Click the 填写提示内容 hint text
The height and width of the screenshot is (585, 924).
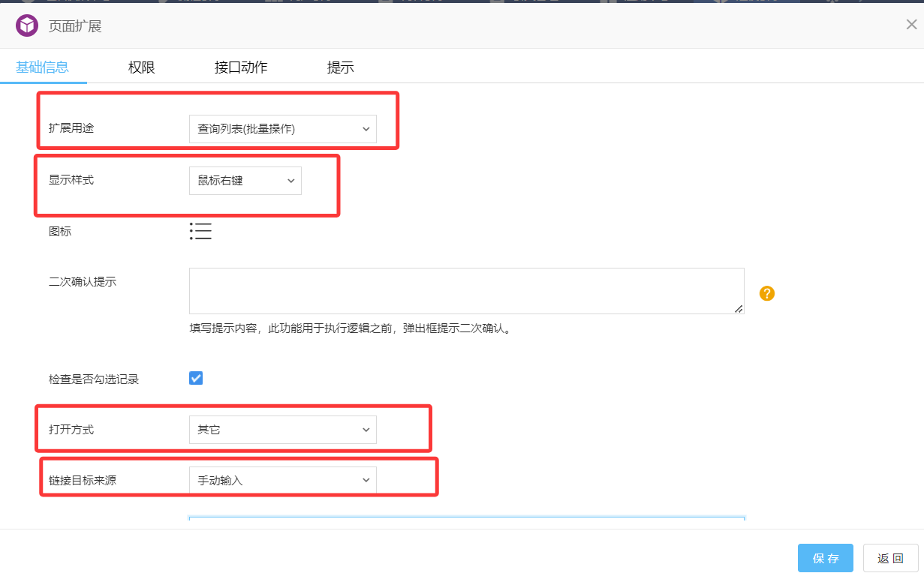[x=351, y=328]
